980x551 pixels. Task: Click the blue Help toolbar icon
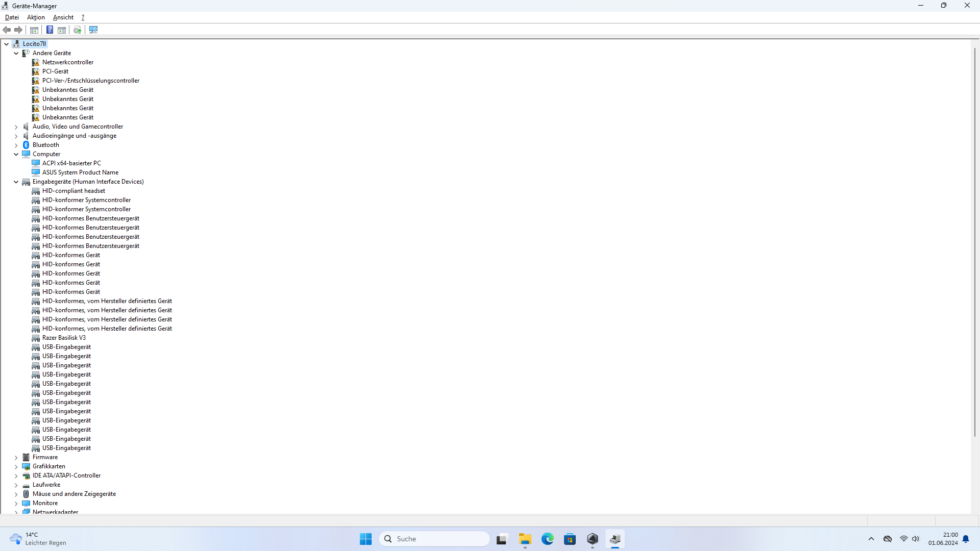pyautogui.click(x=50, y=30)
